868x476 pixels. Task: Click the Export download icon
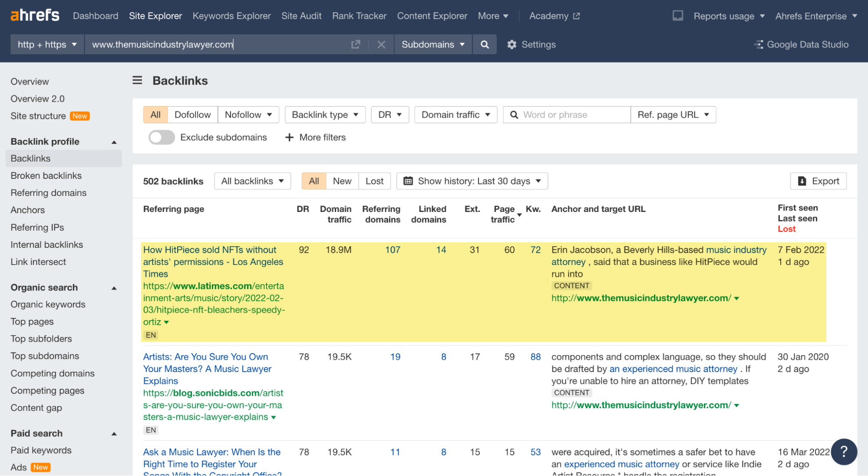(802, 181)
